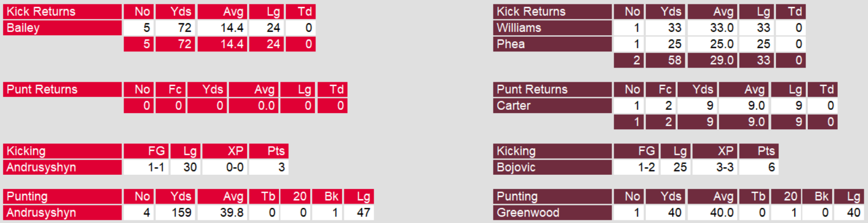
Task: Open Carter in the Punt Returns table
Action: [x=513, y=106]
